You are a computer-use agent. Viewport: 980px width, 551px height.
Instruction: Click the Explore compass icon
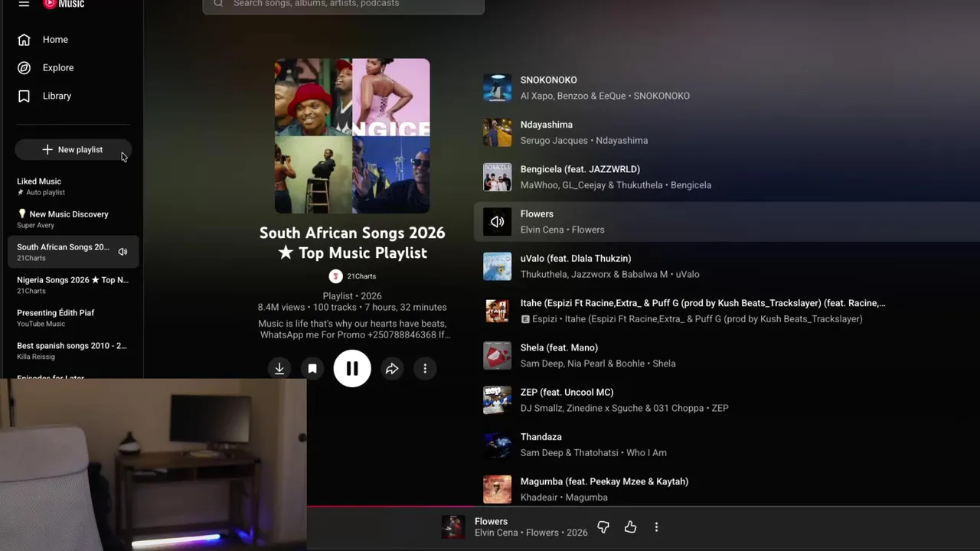[x=24, y=68]
